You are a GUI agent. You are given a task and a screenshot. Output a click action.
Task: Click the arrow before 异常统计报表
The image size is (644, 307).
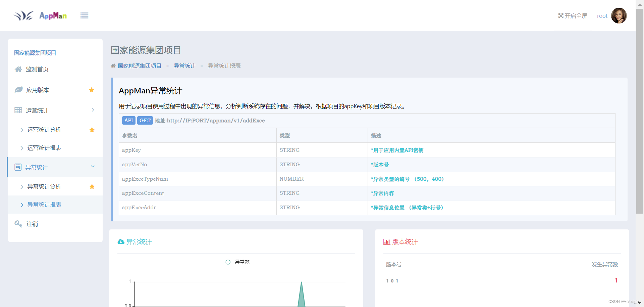22,205
